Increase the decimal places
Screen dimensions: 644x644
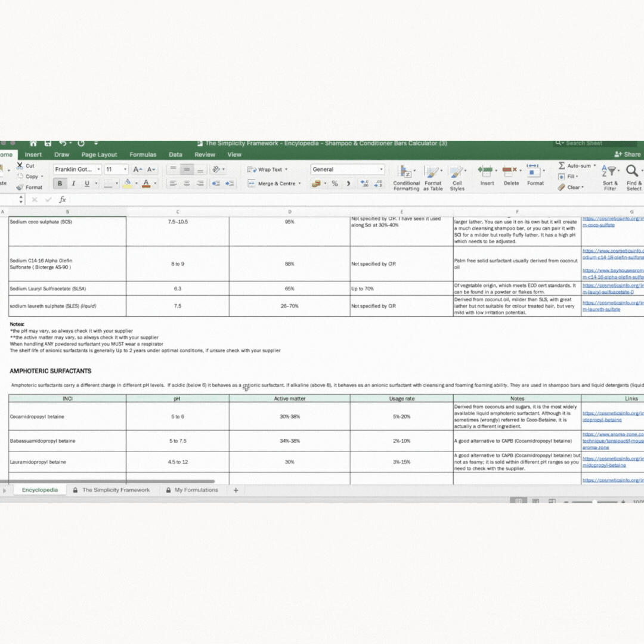[x=364, y=184]
